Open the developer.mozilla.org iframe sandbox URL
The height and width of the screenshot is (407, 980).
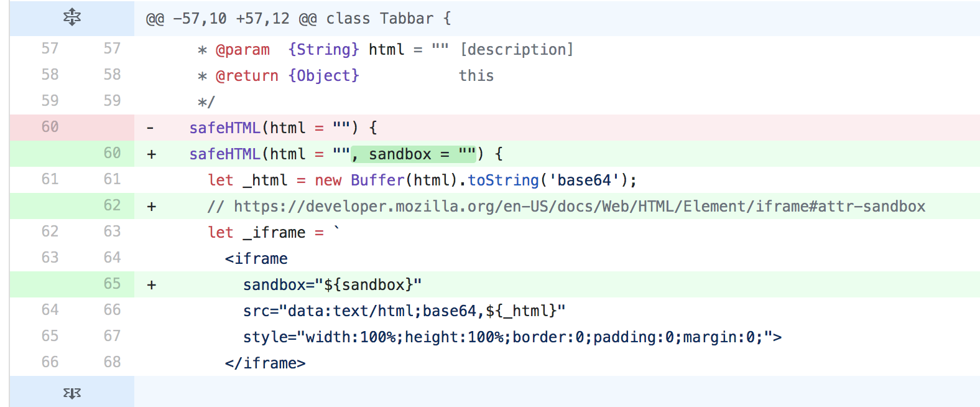click(x=579, y=207)
